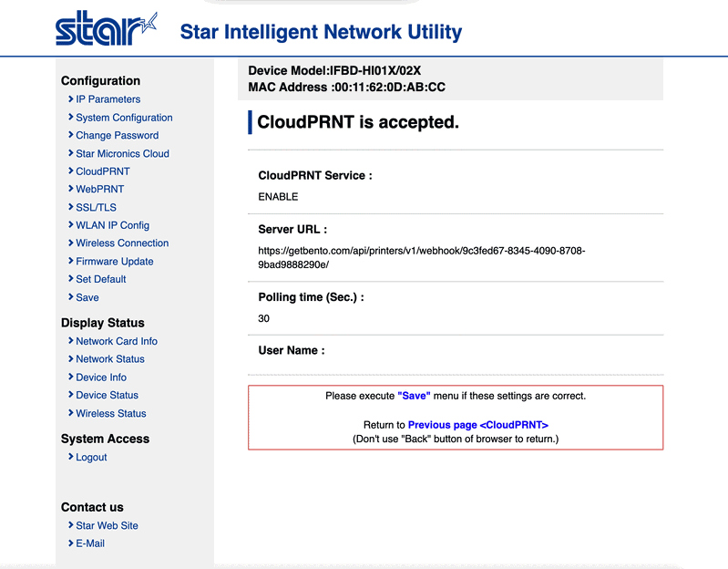Click chevron next to Network Card Info
The width and height of the screenshot is (728, 569).
pyautogui.click(x=70, y=340)
